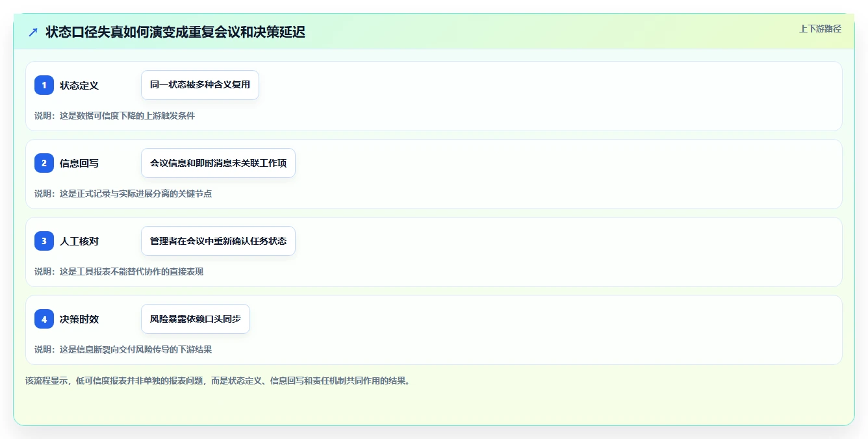Select the 状态定义 step label
868x439 pixels.
pos(79,85)
